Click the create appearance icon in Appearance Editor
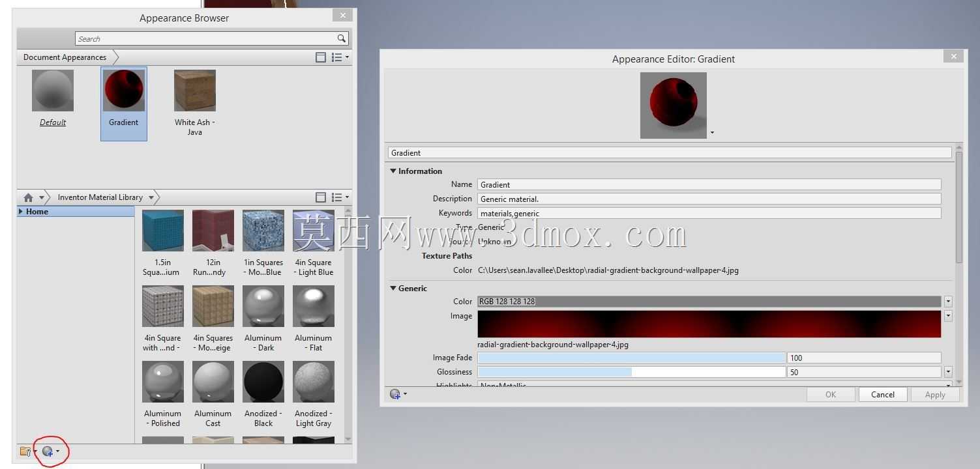 tap(394, 394)
